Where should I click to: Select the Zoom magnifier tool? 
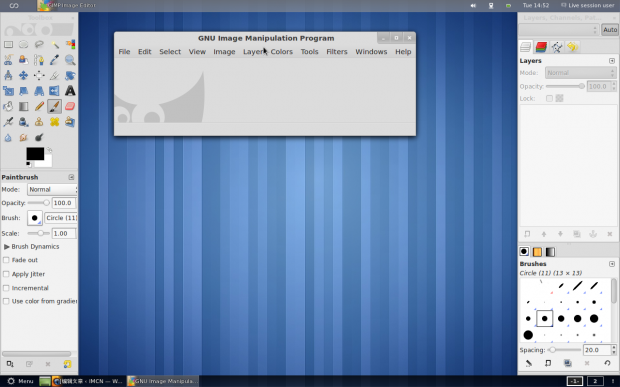[x=70, y=60]
